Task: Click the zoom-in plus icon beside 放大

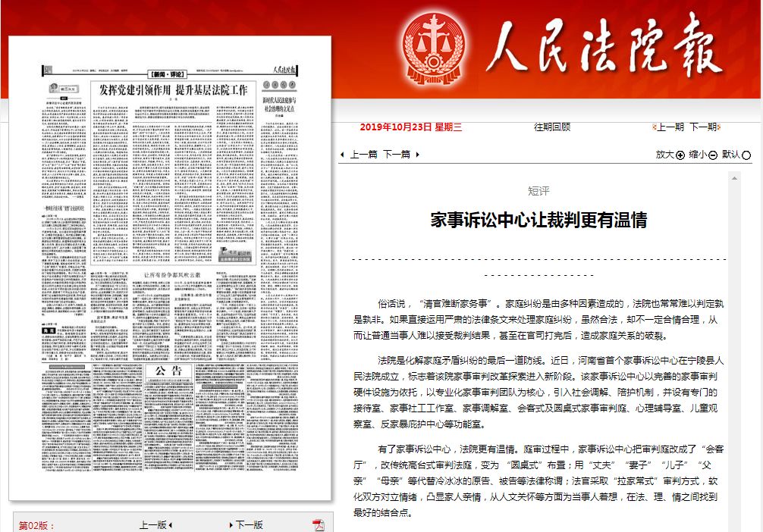Action: 680,155
